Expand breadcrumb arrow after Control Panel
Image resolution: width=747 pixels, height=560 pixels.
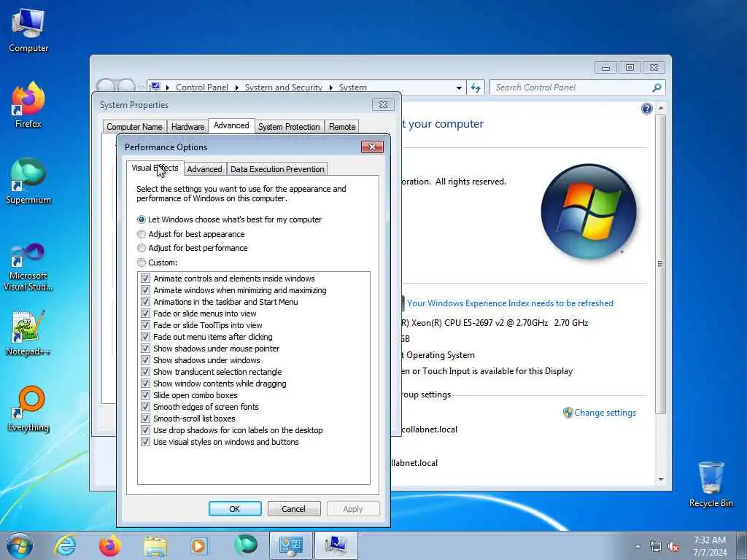pyautogui.click(x=237, y=87)
